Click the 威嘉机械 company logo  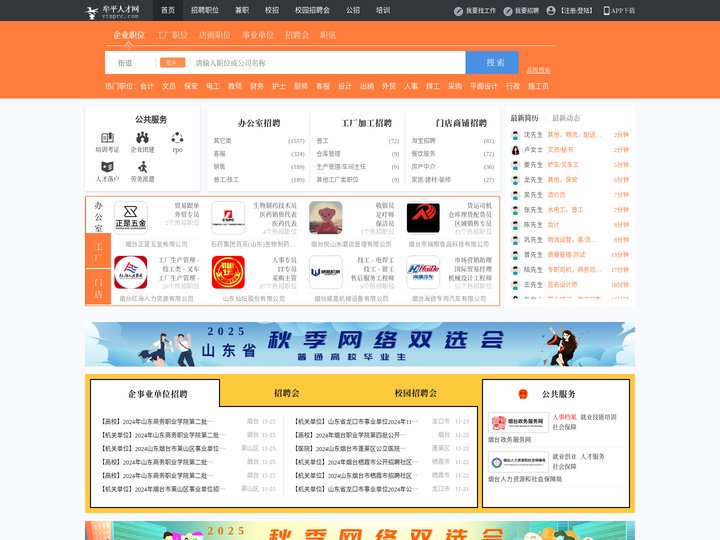coord(326,272)
